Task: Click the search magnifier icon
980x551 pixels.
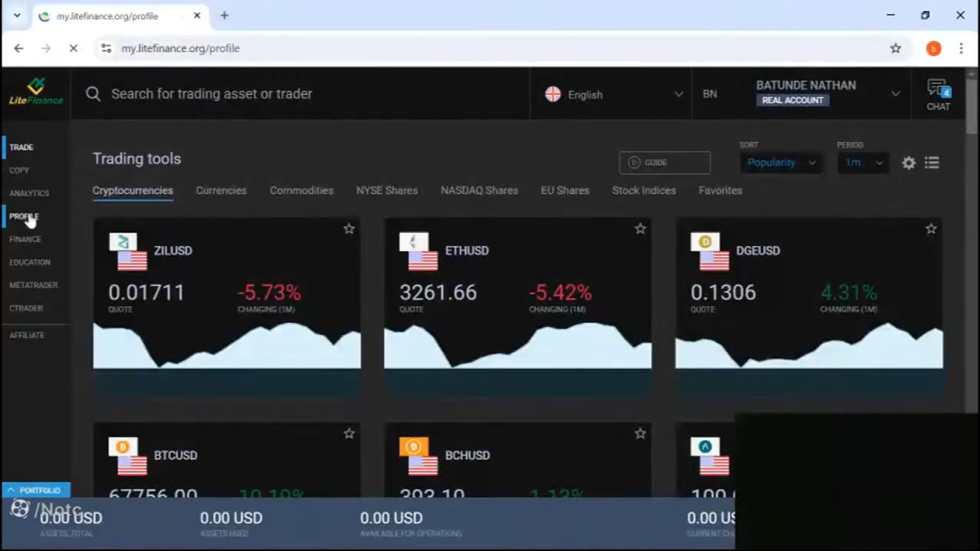Action: pos(93,94)
